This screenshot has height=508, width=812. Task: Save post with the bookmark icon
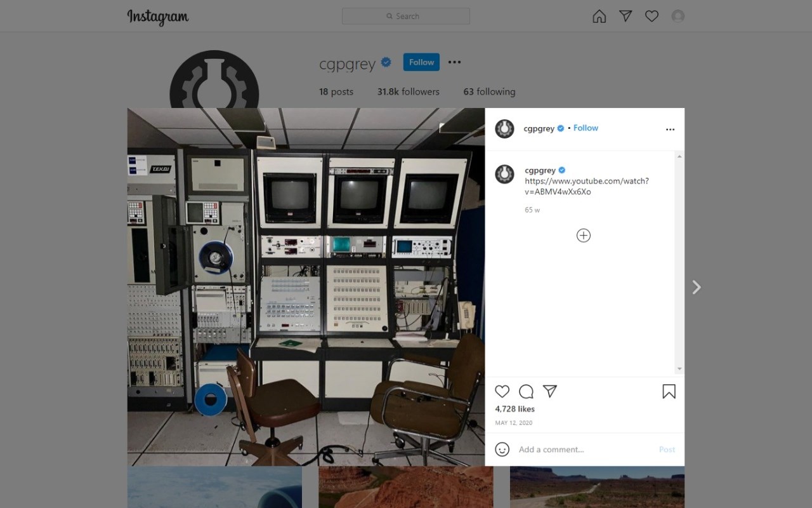pos(669,391)
